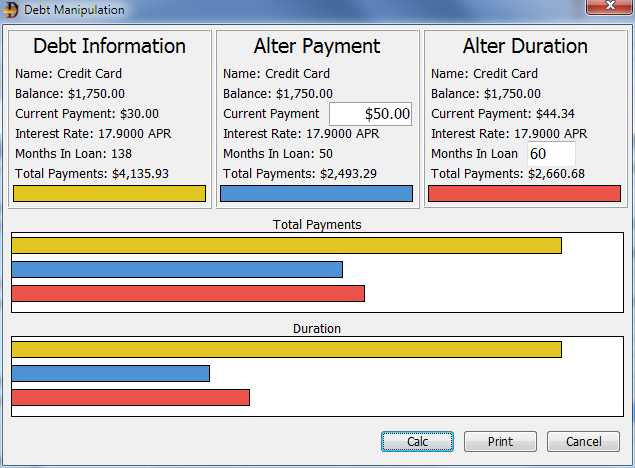This screenshot has width=635, height=468.
Task: Cancel the debt manipulation dialog
Action: (x=583, y=441)
